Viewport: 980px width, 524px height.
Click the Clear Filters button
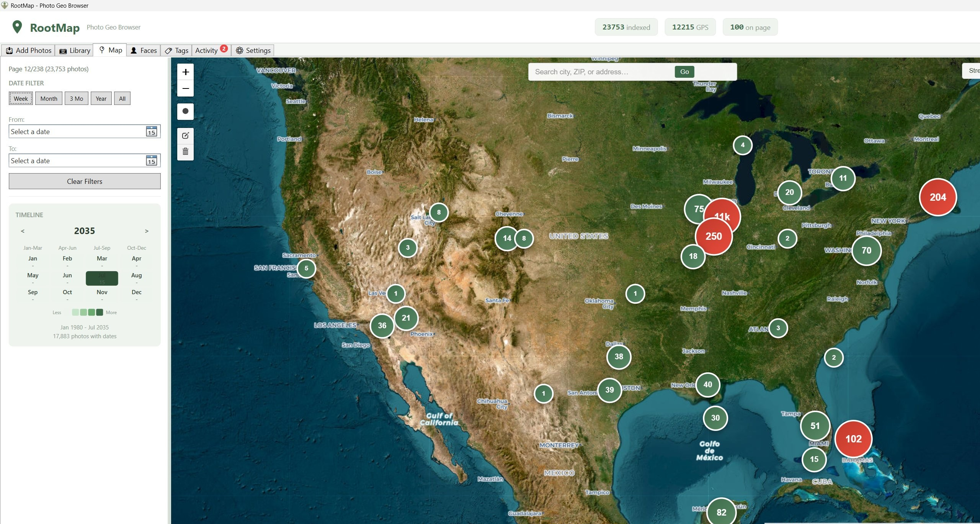[x=85, y=181]
